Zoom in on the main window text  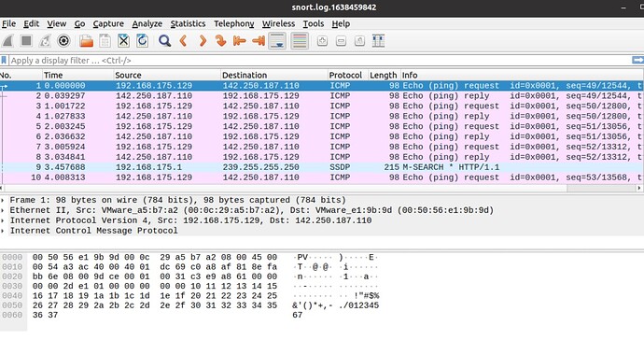point(322,41)
